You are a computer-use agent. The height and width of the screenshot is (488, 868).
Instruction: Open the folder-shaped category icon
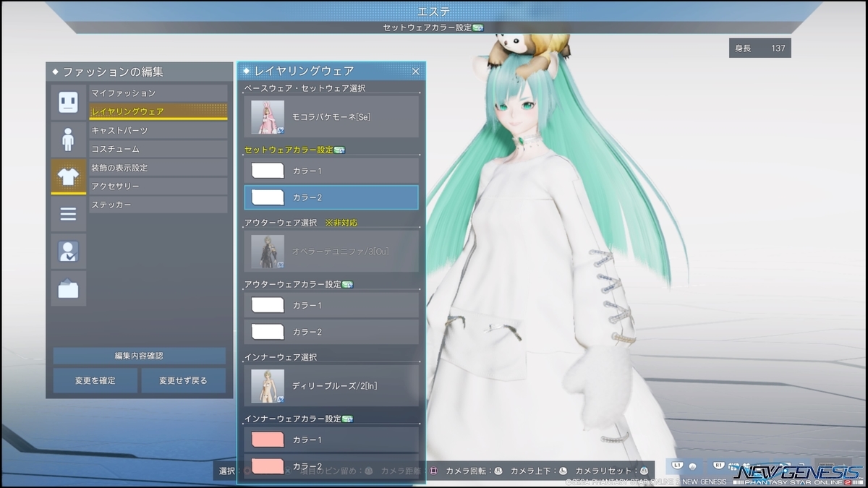click(68, 289)
